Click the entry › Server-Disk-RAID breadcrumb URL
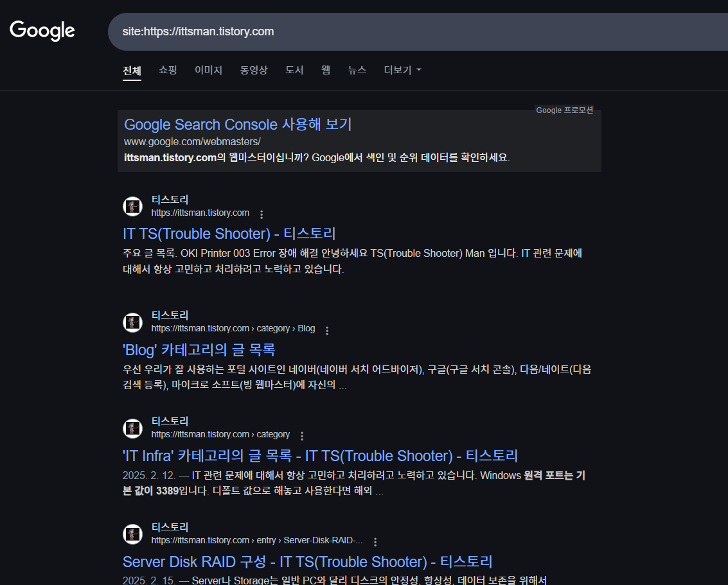Screen dimensions: 728x585 tap(257, 541)
